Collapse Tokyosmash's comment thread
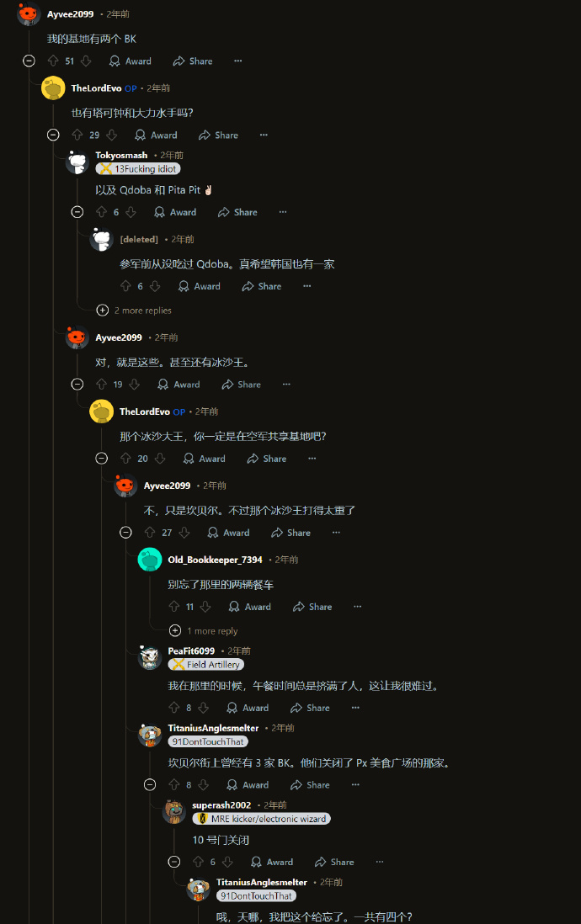The image size is (581, 924). coord(77,212)
